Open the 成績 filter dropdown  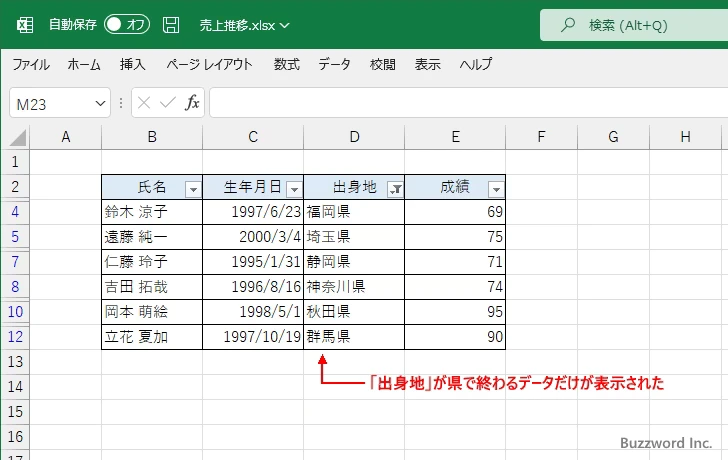point(496,189)
